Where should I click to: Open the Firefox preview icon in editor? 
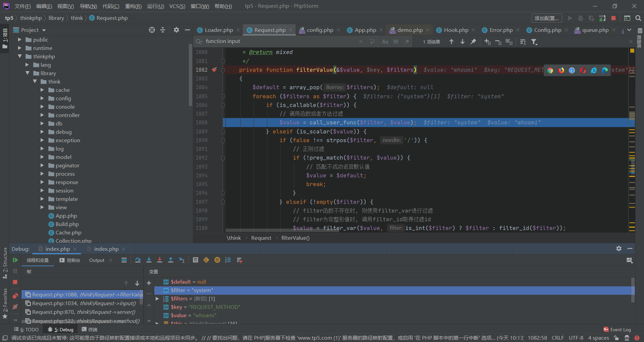[x=561, y=70]
